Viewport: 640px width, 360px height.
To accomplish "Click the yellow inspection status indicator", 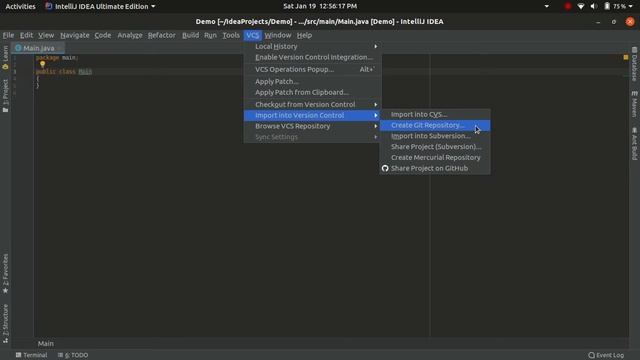I will (626, 58).
